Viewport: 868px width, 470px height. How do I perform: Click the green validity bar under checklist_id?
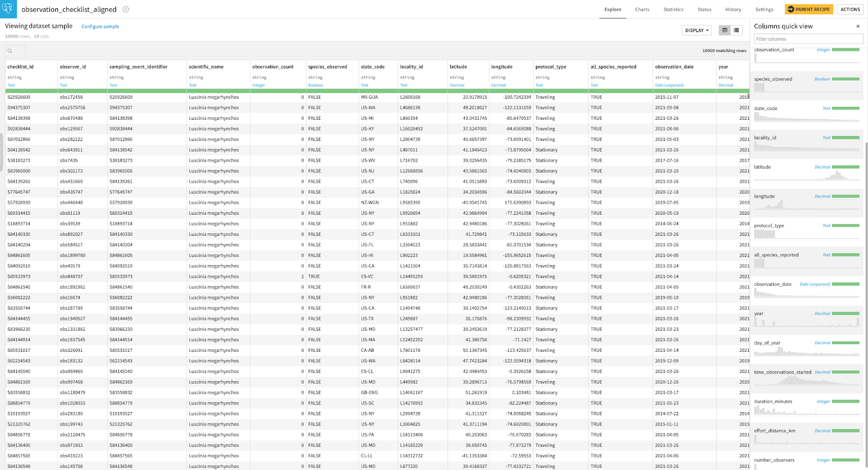31,91
